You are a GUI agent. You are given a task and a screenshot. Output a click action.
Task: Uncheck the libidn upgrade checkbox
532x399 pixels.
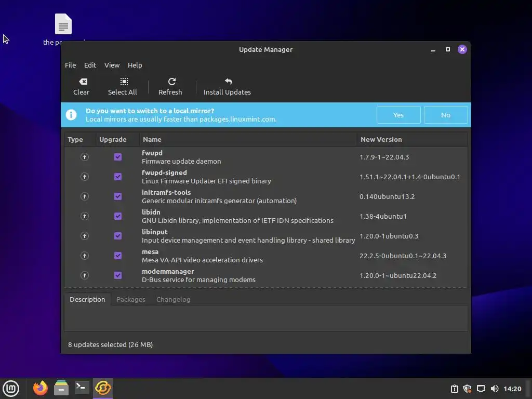[x=118, y=216]
